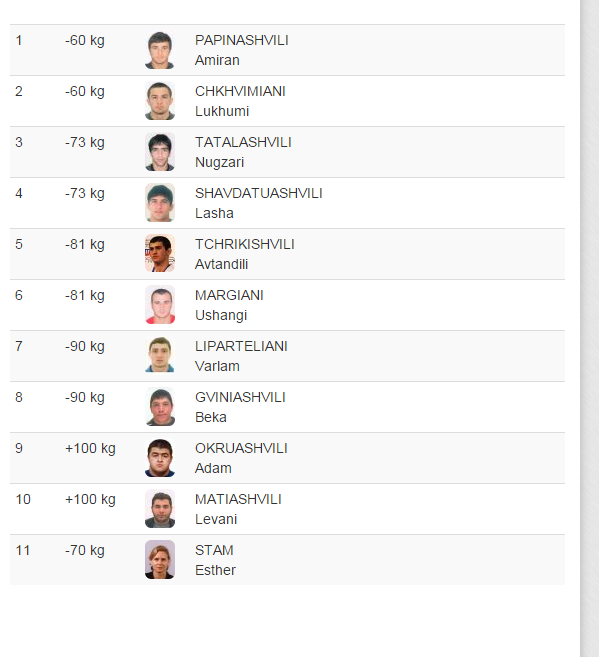Open Lasha Shavdatuashvili's photo
Image resolution: width=599 pixels, height=657 pixels.
click(160, 203)
